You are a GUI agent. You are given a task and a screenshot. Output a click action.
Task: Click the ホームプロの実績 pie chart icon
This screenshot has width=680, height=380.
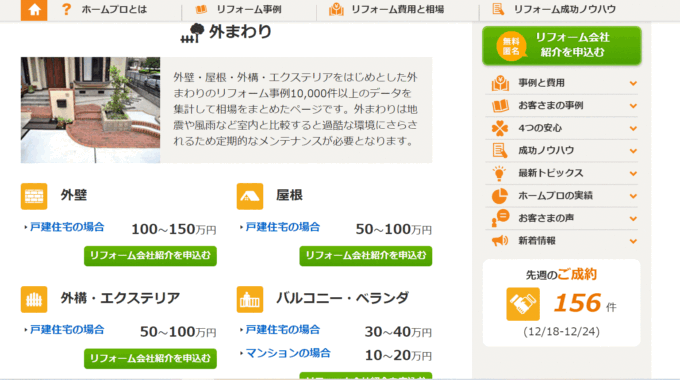pos(500,196)
